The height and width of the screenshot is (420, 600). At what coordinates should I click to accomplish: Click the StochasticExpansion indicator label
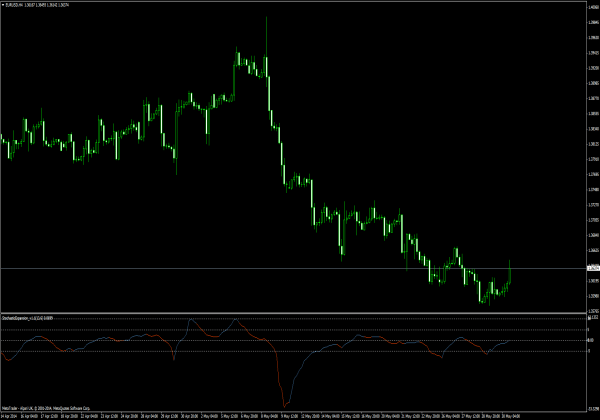point(28,316)
